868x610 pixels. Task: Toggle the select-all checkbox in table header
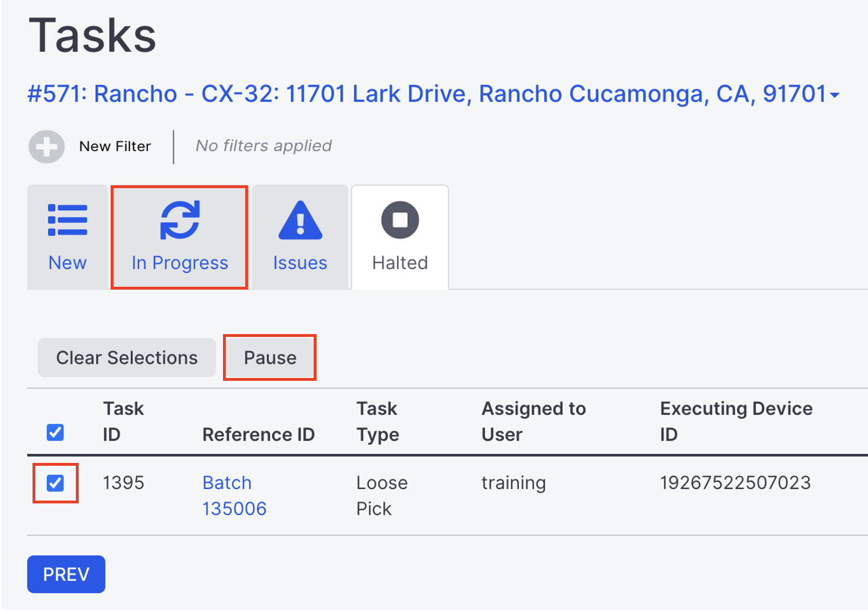click(x=55, y=433)
